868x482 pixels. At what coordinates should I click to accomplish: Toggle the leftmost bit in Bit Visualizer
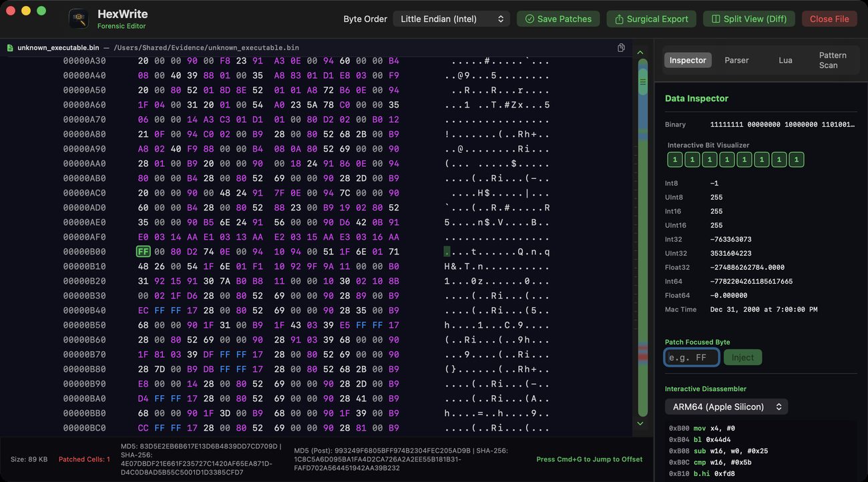pyautogui.click(x=675, y=160)
